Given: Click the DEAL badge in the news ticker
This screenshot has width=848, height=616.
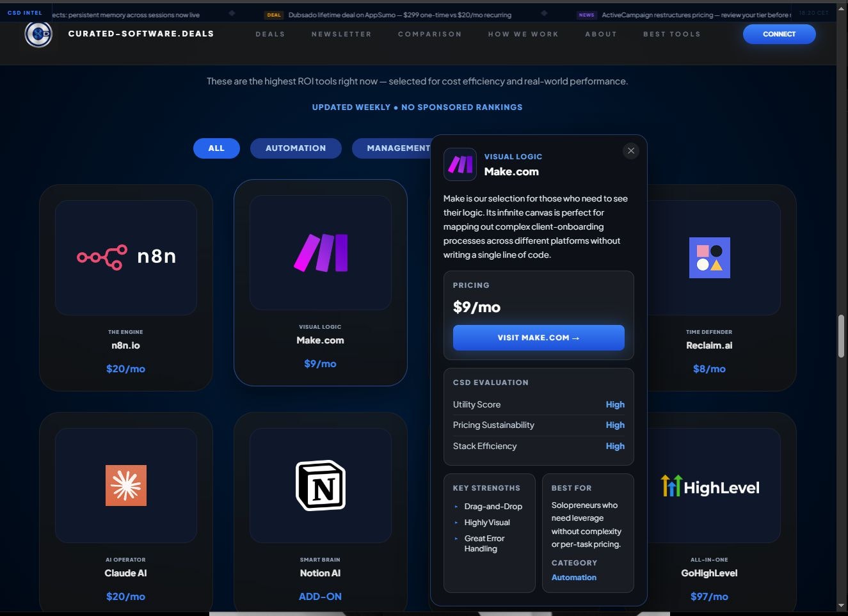Looking at the screenshot, I should pos(274,14).
